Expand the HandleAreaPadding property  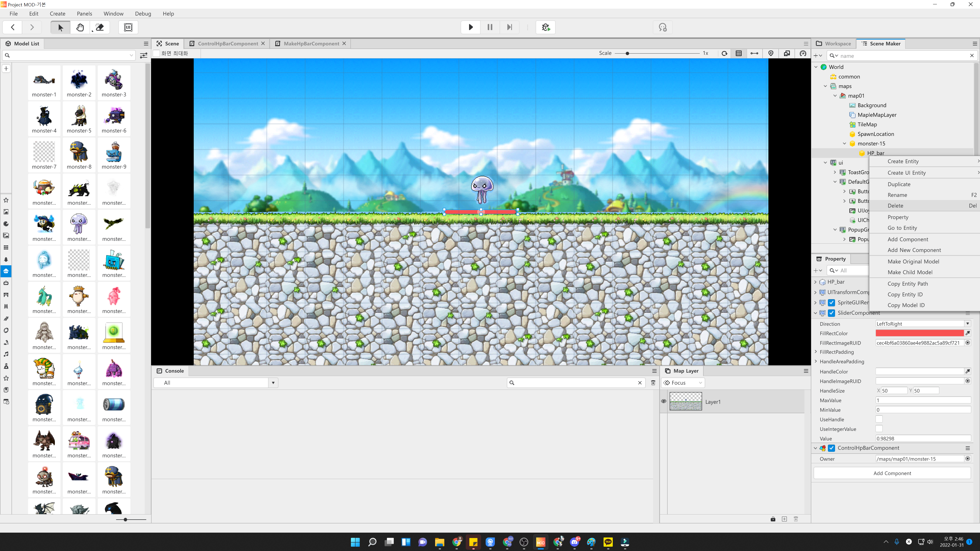click(x=816, y=361)
